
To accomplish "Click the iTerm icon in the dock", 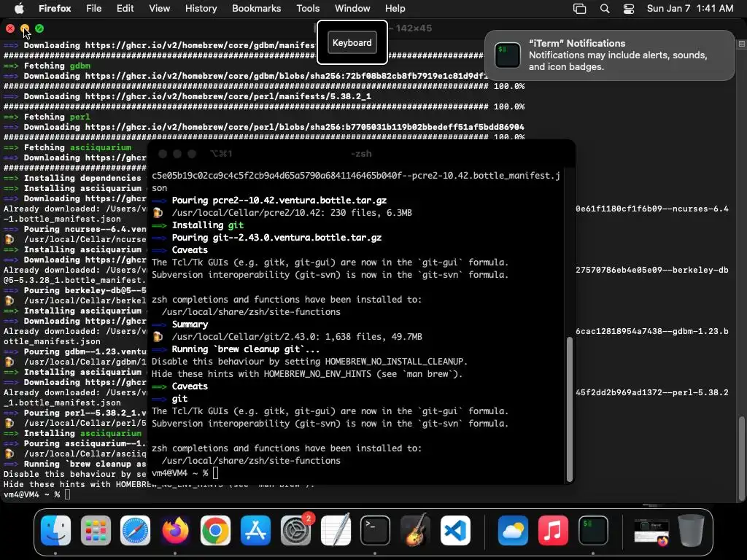I will pos(593,530).
